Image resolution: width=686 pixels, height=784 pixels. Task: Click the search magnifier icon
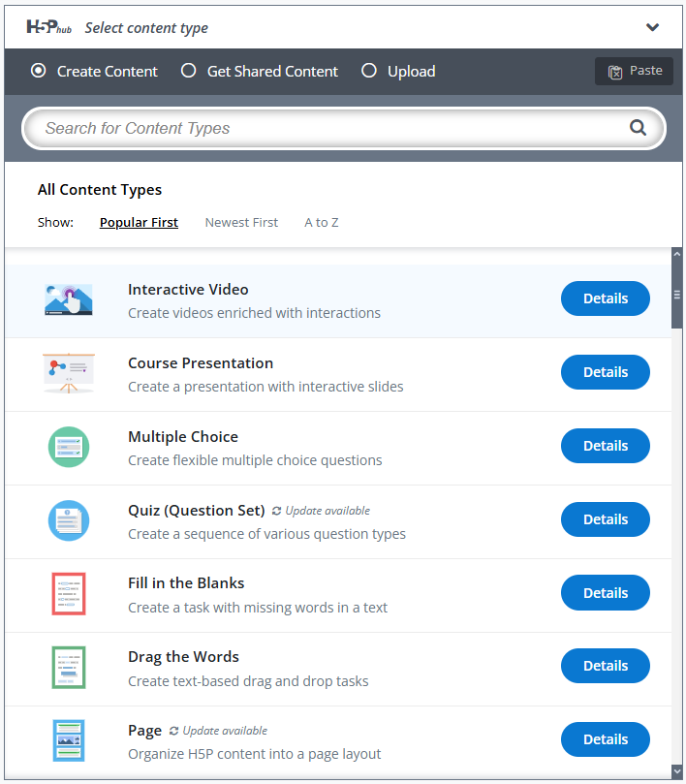point(638,128)
